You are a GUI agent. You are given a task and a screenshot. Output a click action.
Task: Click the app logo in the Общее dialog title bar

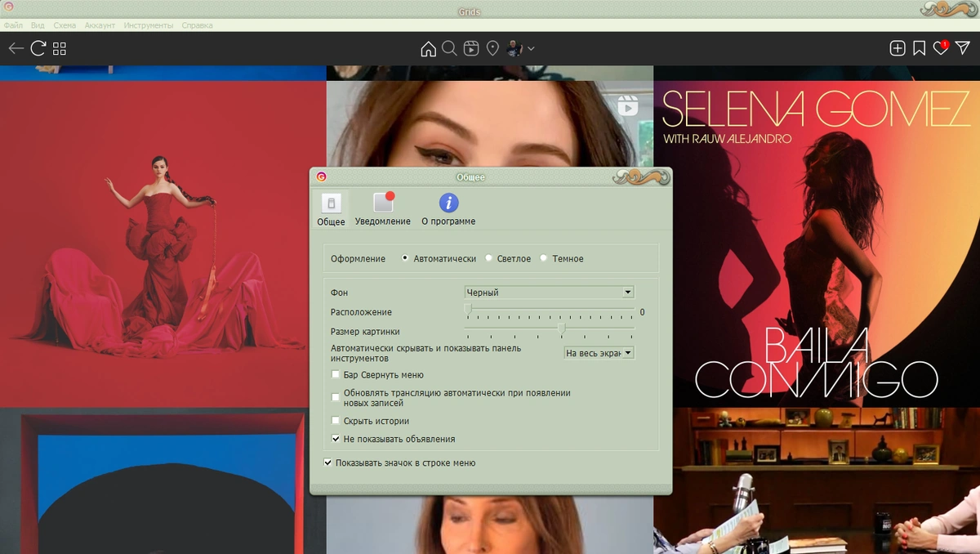point(321,176)
